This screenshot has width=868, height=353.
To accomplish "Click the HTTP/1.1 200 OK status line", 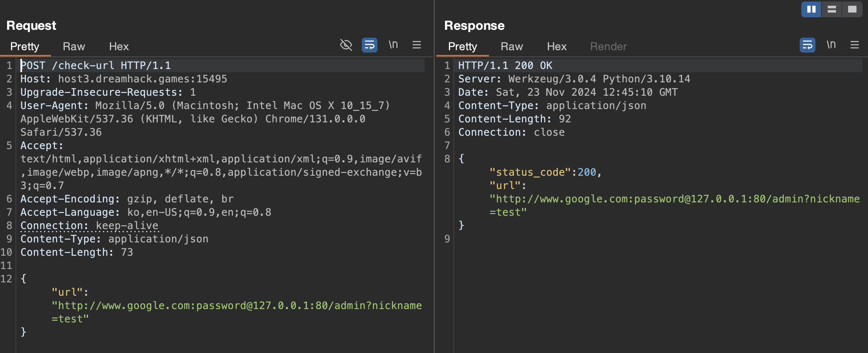I will point(505,66).
